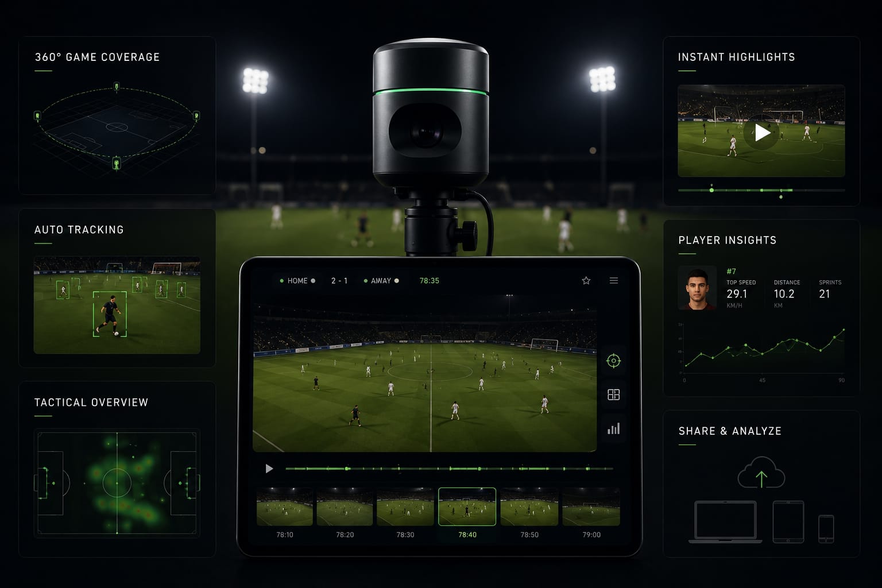Click the tracked player in black box
Image resolution: width=882 pixels, height=588 pixels.
pyautogui.click(x=110, y=314)
